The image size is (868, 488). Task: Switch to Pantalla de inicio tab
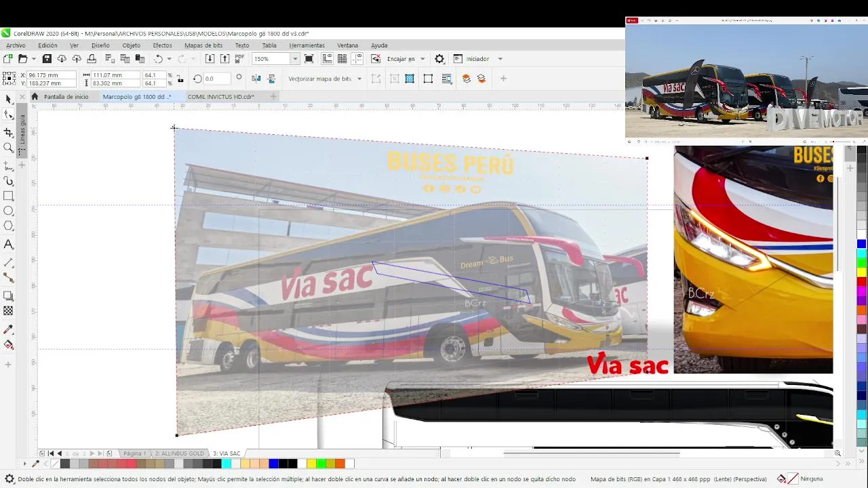[66, 97]
